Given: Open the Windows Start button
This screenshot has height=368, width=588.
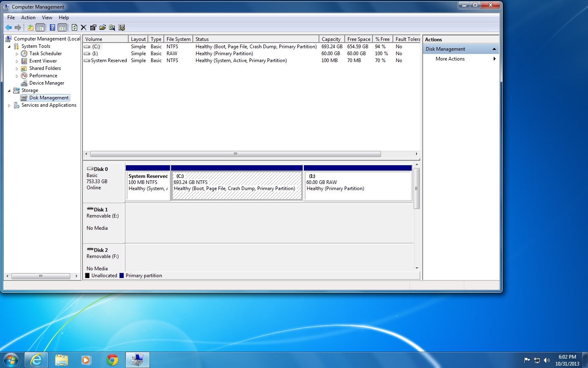Looking at the screenshot, I should tap(11, 360).
